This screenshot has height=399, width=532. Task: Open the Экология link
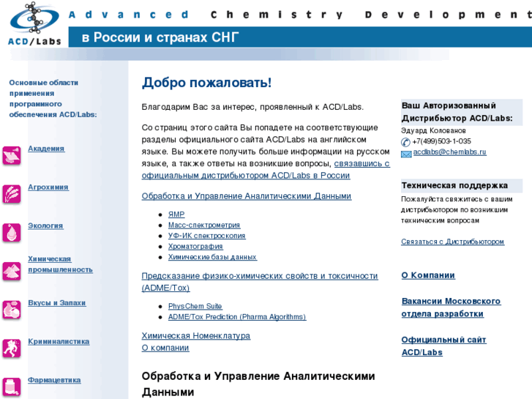tap(45, 225)
